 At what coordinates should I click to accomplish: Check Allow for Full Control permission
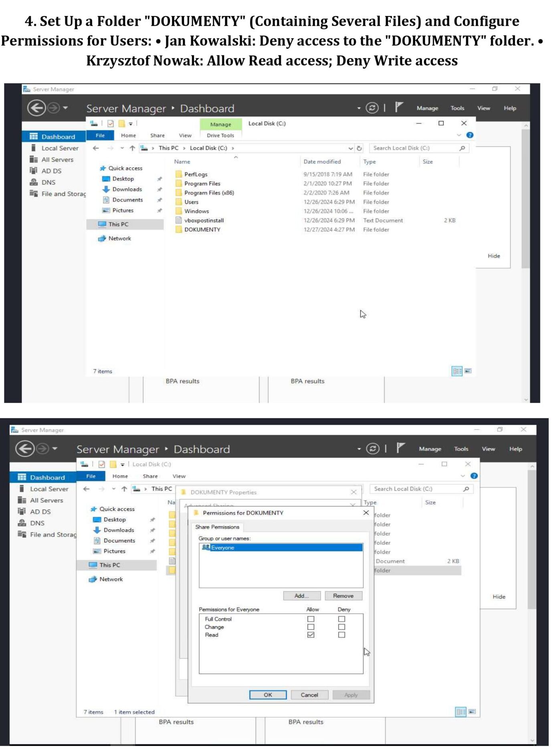311,619
